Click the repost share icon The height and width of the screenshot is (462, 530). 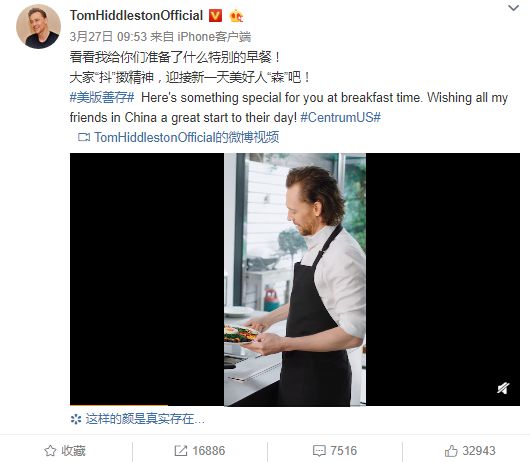180,451
